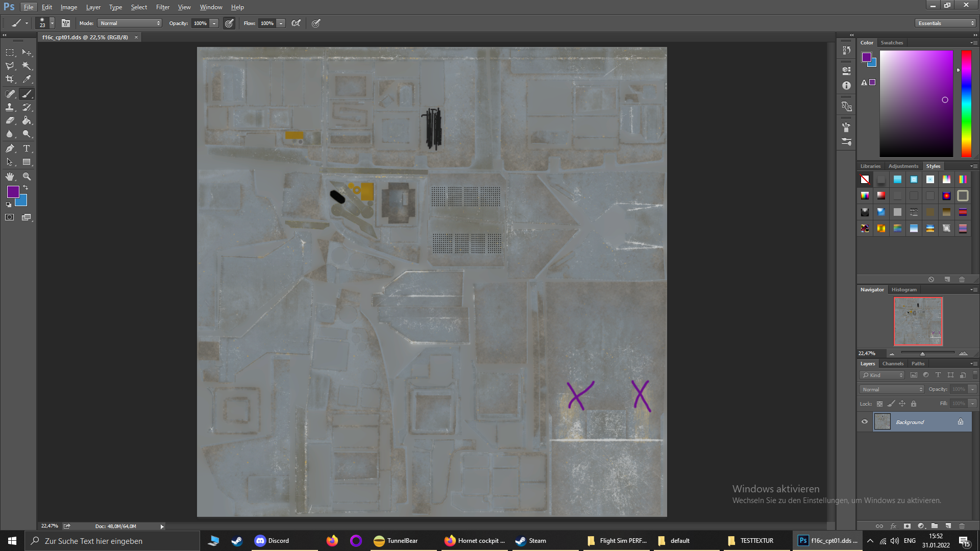Viewport: 980px width, 551px height.
Task: Expand the Flow slider dropdown
Action: (281, 23)
